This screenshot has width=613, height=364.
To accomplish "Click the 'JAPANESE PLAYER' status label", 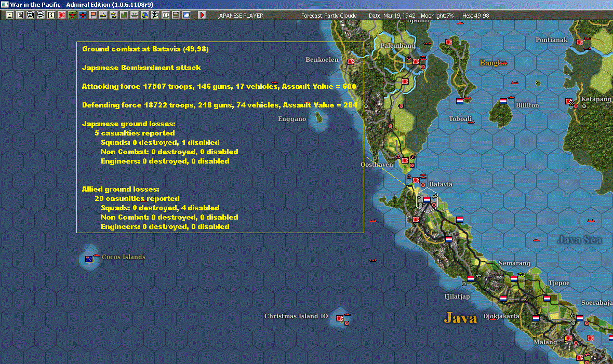I will click(x=241, y=16).
